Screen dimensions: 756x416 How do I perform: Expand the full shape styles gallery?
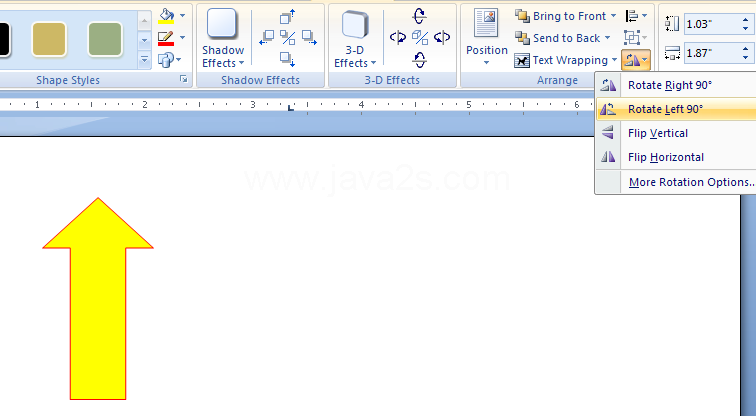click(x=144, y=60)
